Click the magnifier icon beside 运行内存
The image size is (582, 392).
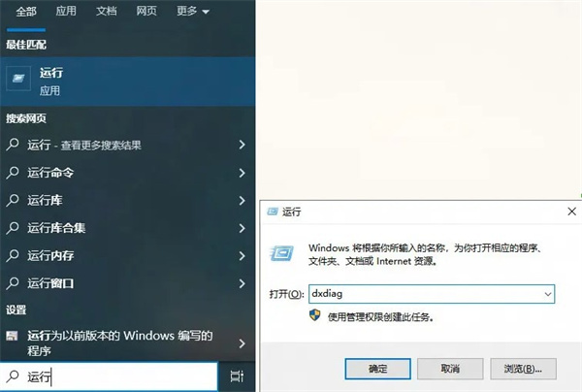(13, 255)
